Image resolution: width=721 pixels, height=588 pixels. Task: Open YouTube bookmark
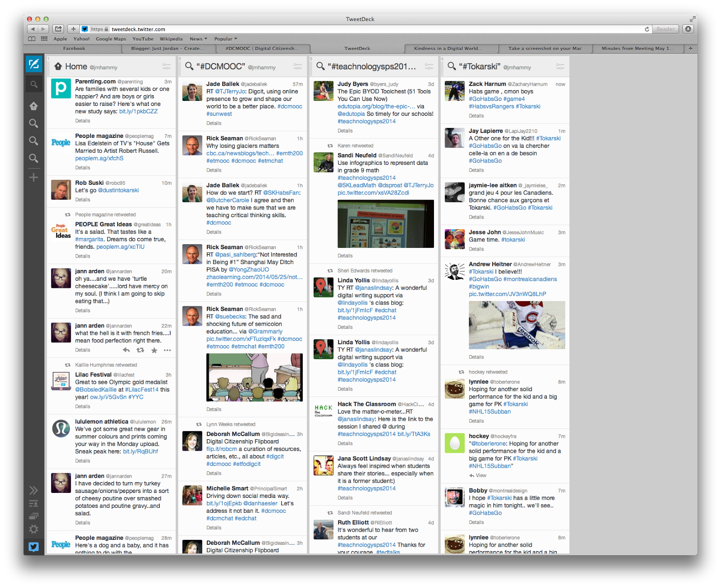[143, 39]
